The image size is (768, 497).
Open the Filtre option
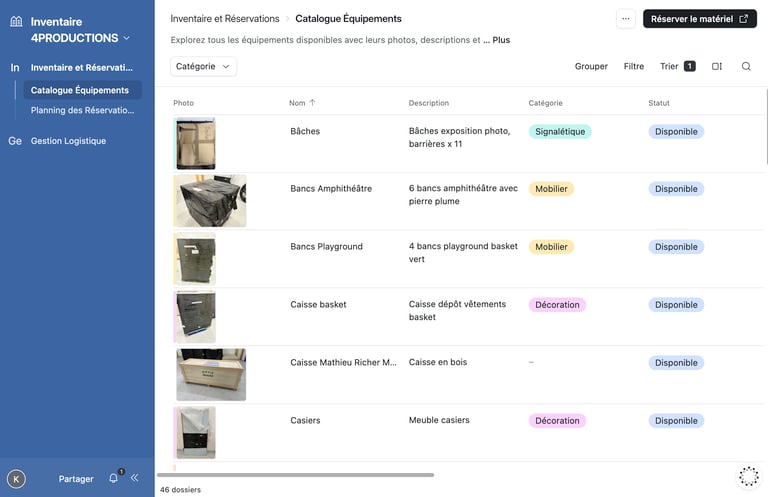633,66
